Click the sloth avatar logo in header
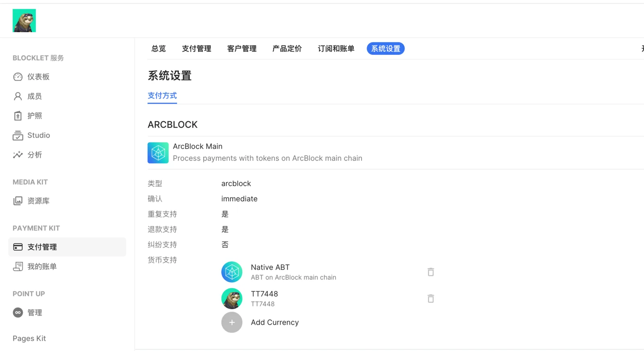 point(24,21)
